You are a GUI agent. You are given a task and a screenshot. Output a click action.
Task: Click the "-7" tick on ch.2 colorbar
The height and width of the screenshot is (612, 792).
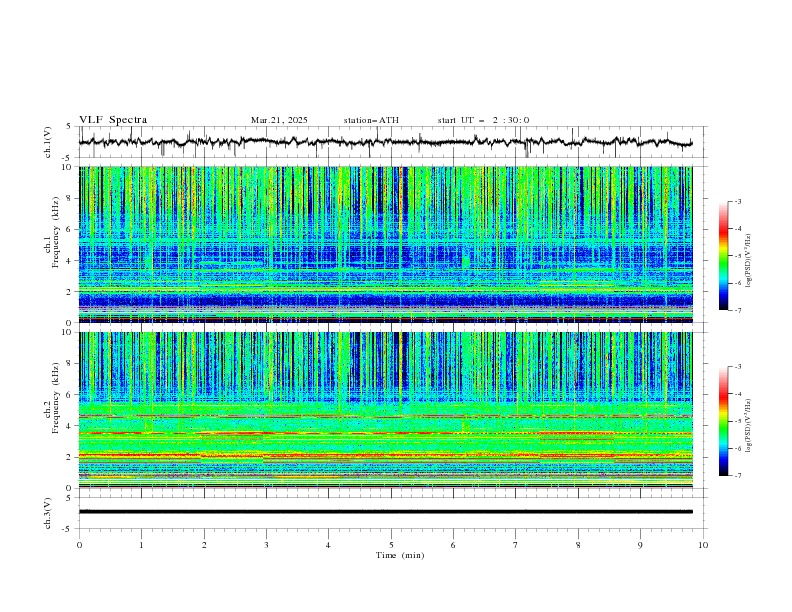click(x=738, y=475)
